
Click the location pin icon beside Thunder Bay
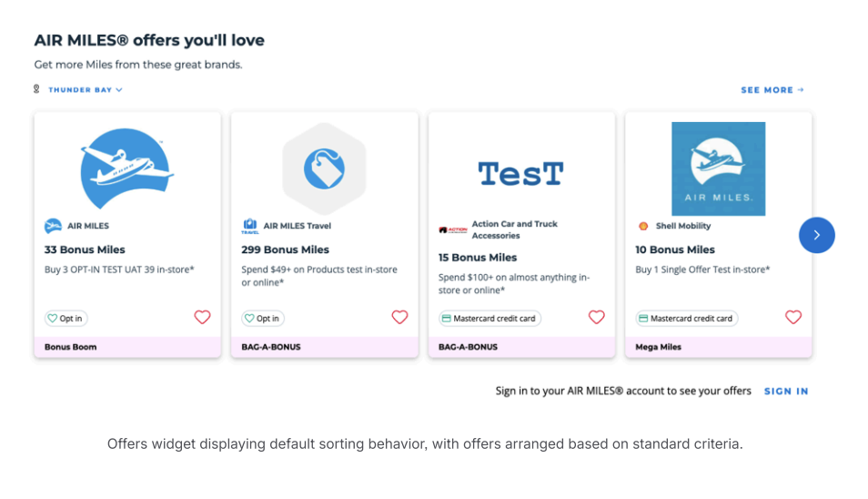coord(37,89)
